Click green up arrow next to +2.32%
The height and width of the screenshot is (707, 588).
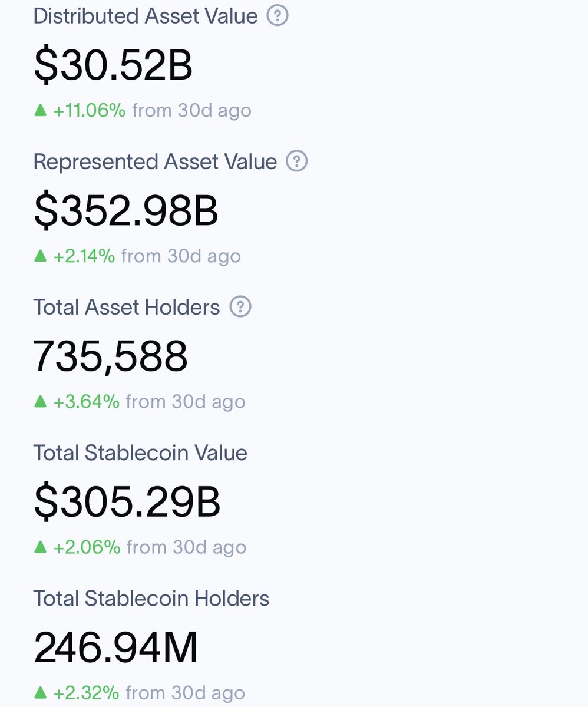[40, 692]
